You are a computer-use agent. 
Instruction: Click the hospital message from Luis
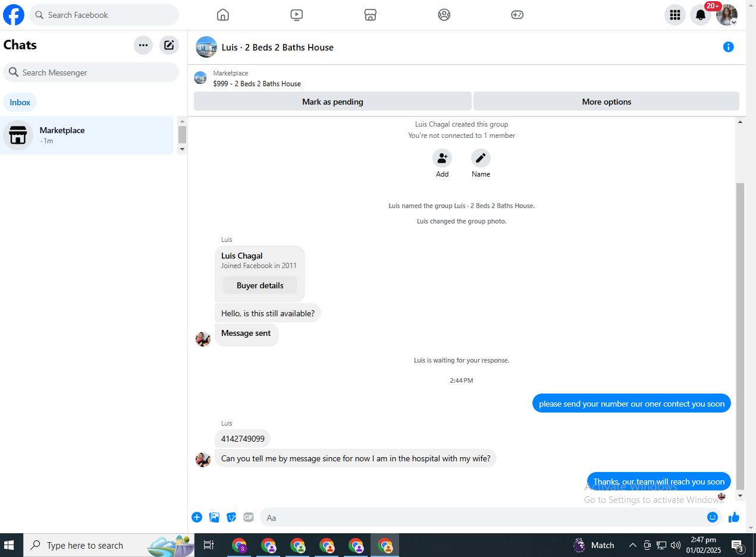356,458
